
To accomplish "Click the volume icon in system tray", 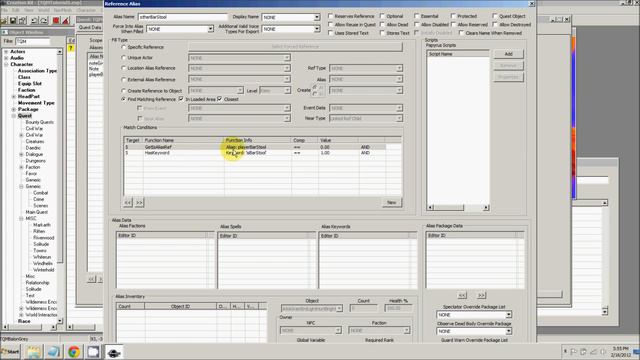I will click(x=603, y=351).
